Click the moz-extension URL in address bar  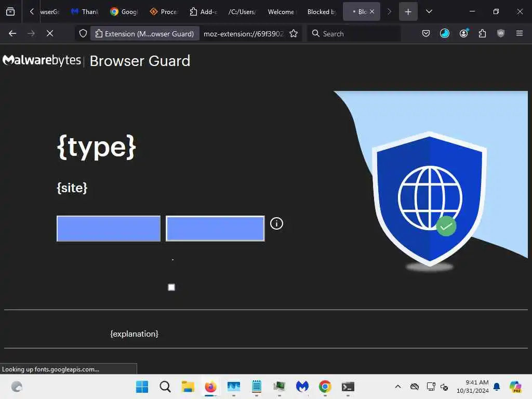(243, 34)
